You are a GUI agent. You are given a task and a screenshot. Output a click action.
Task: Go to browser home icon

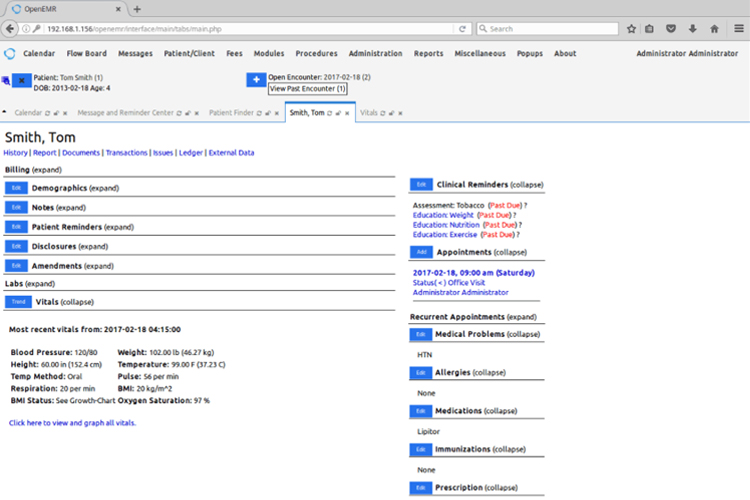tap(714, 29)
